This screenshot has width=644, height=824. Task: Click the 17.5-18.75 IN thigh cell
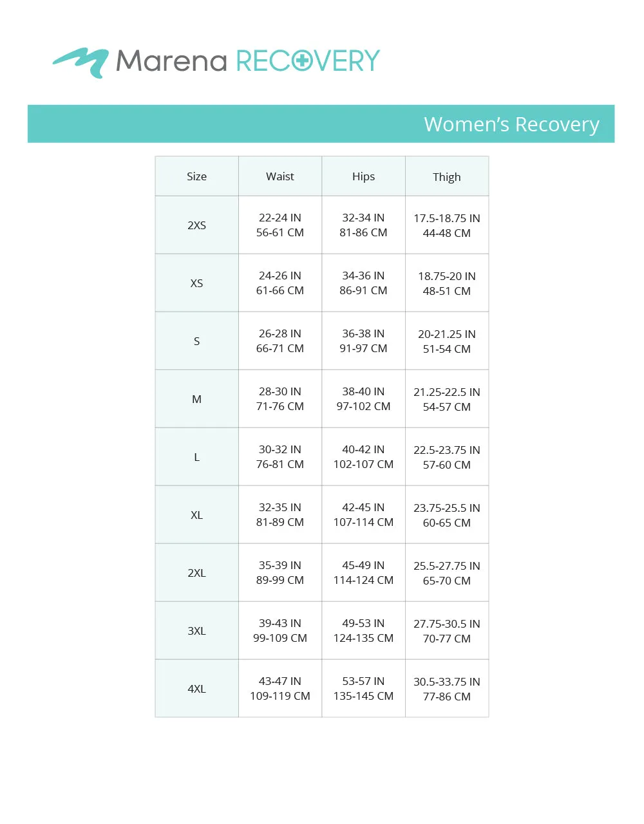(447, 225)
